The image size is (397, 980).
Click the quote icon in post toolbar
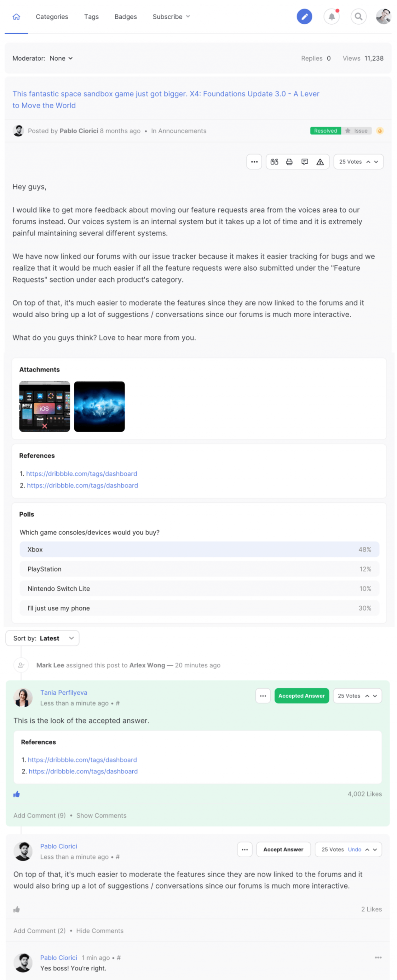click(x=274, y=162)
